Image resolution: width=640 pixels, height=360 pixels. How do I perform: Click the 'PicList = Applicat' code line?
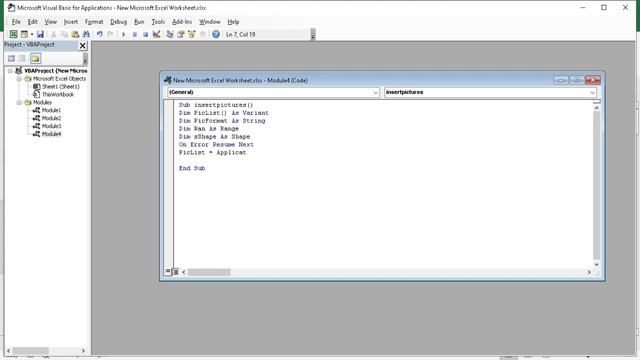coord(212,152)
